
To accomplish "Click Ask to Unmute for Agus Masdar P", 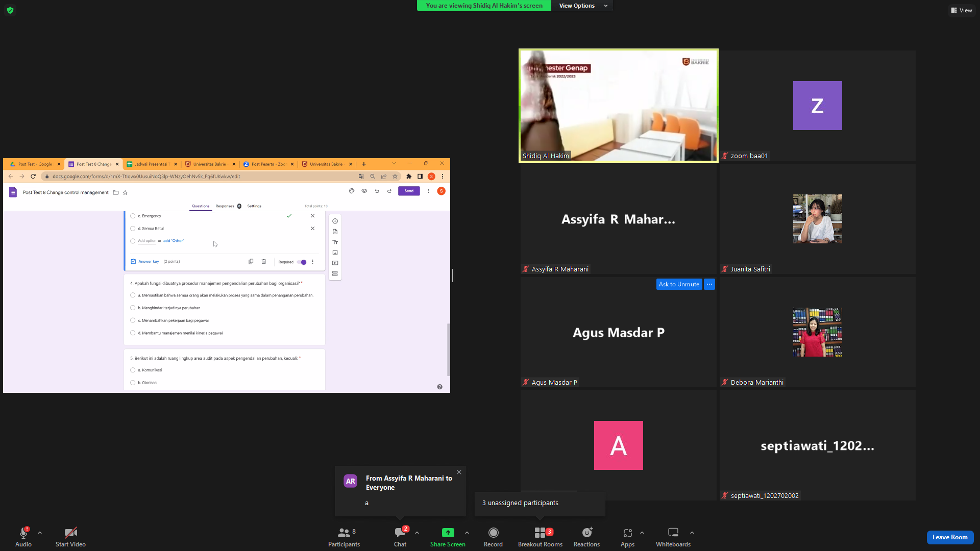I will [679, 284].
